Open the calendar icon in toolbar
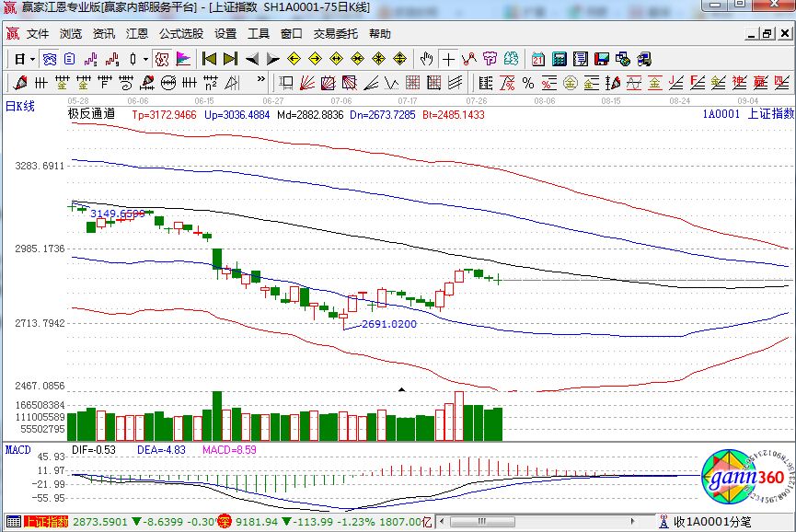The height and width of the screenshot is (532, 796). [x=538, y=59]
